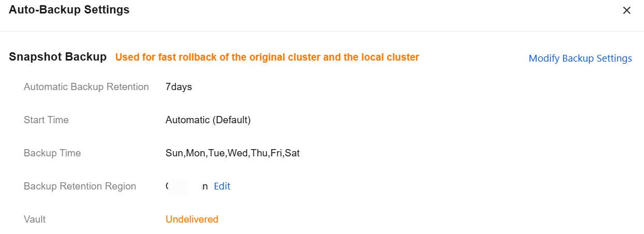Click Sat in the backup days list

coord(292,153)
